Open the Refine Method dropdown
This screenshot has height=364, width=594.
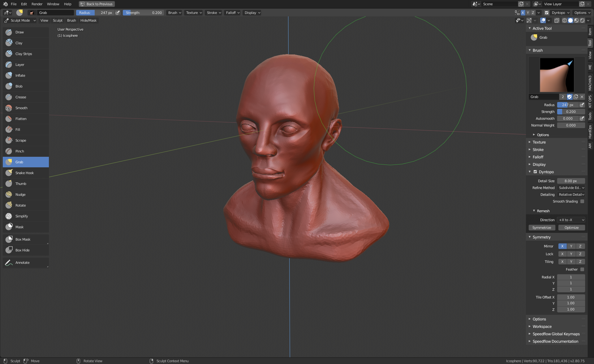[x=571, y=188]
